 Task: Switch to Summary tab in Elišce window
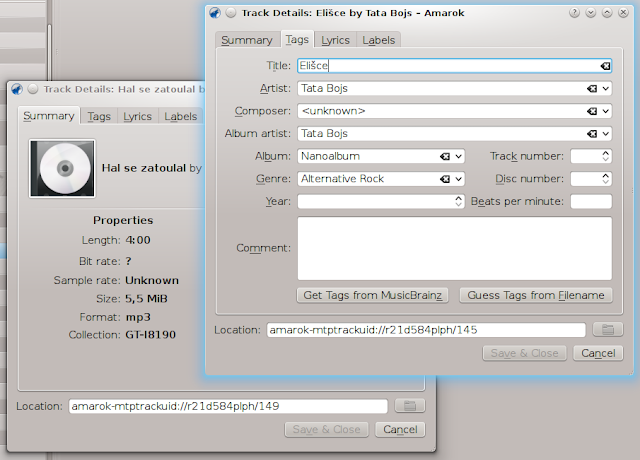click(247, 40)
